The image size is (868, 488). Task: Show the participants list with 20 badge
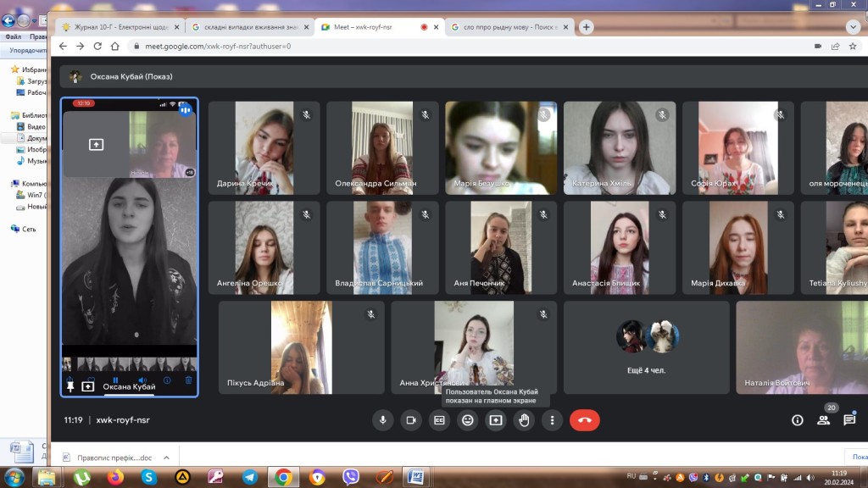point(823,419)
